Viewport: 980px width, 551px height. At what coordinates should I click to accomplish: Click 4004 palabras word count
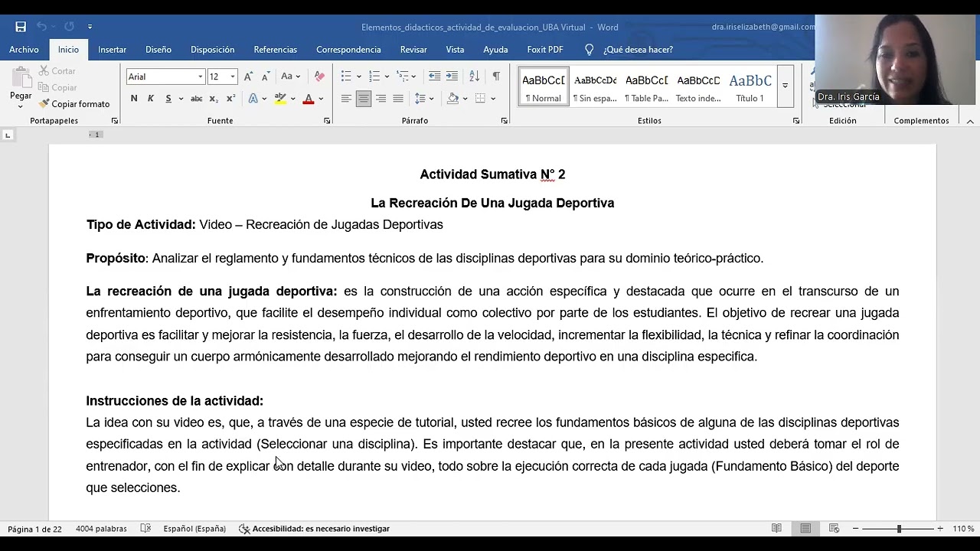pyautogui.click(x=101, y=528)
